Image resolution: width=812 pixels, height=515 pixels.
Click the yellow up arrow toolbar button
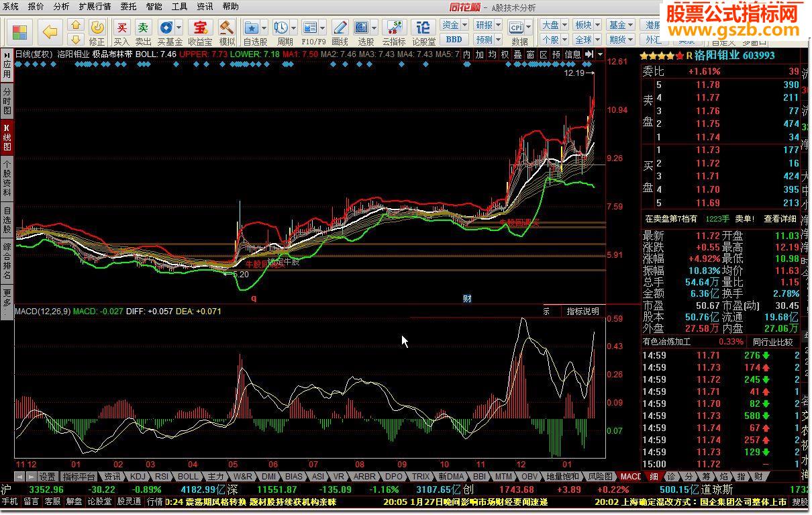pos(76,25)
